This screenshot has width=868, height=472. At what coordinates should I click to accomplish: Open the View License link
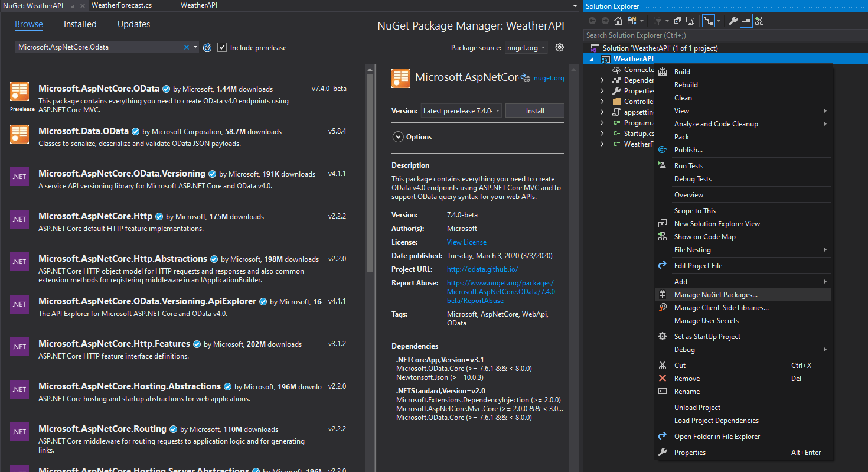pos(466,242)
